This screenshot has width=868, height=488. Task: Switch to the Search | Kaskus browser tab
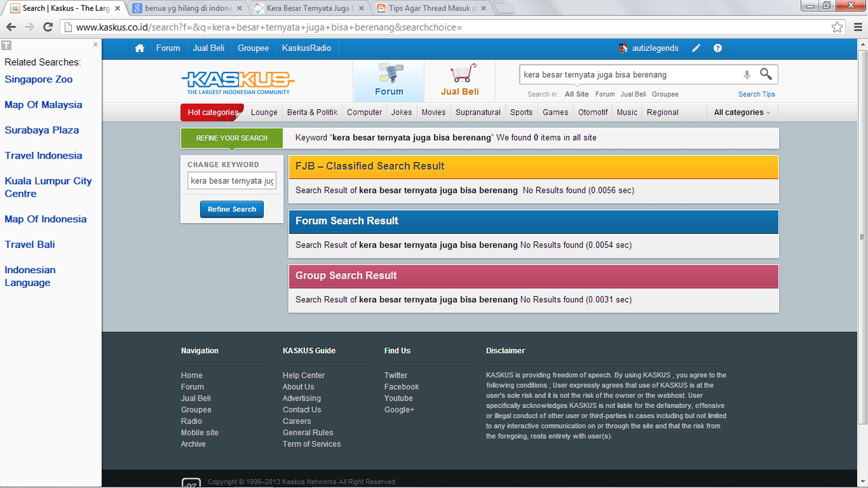(x=66, y=8)
